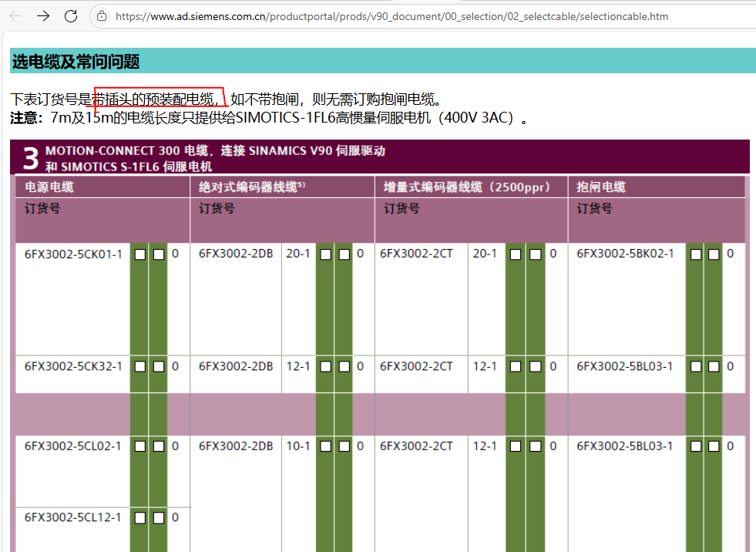The width and height of the screenshot is (756, 552).
Task: Click the 20-1 cell beside 6FX3002-2CT
Action: 485,254
